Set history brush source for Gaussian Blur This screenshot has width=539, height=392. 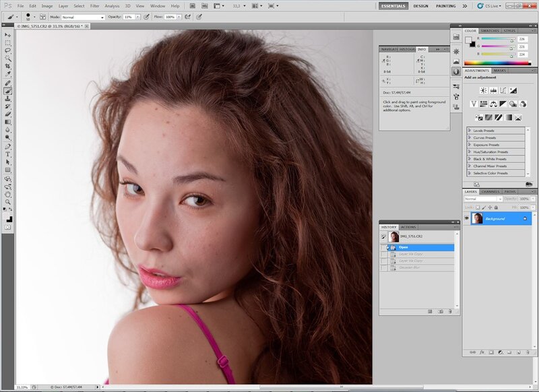pyautogui.click(x=383, y=267)
